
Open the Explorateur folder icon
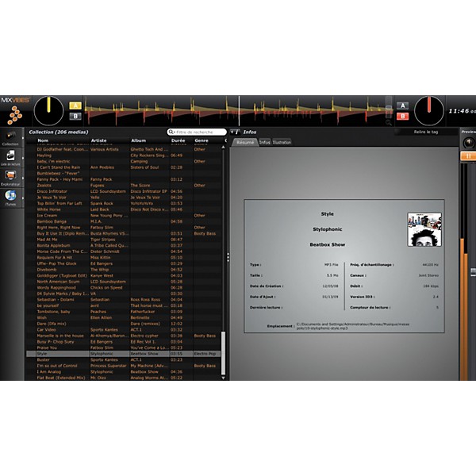coord(10,175)
